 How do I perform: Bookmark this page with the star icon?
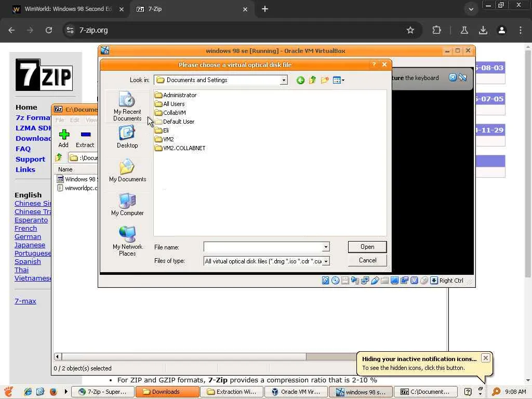pos(410,30)
